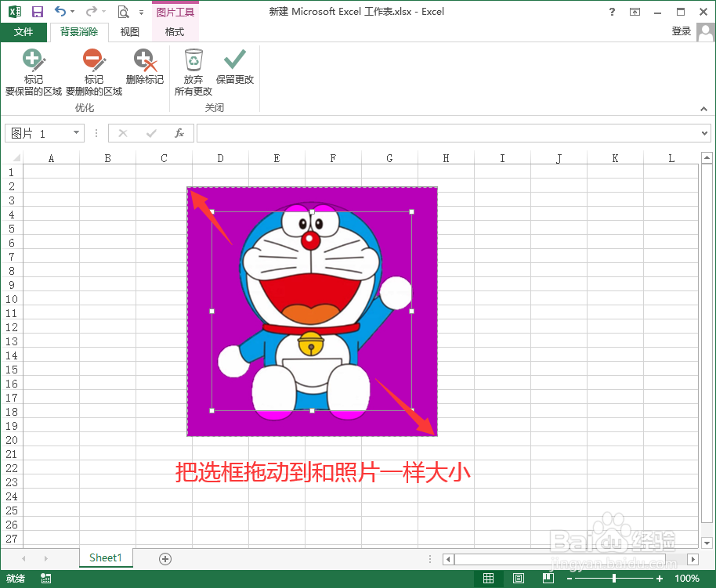This screenshot has height=588, width=716.
Task: Switch to the View ribbon tab
Action: (x=130, y=32)
